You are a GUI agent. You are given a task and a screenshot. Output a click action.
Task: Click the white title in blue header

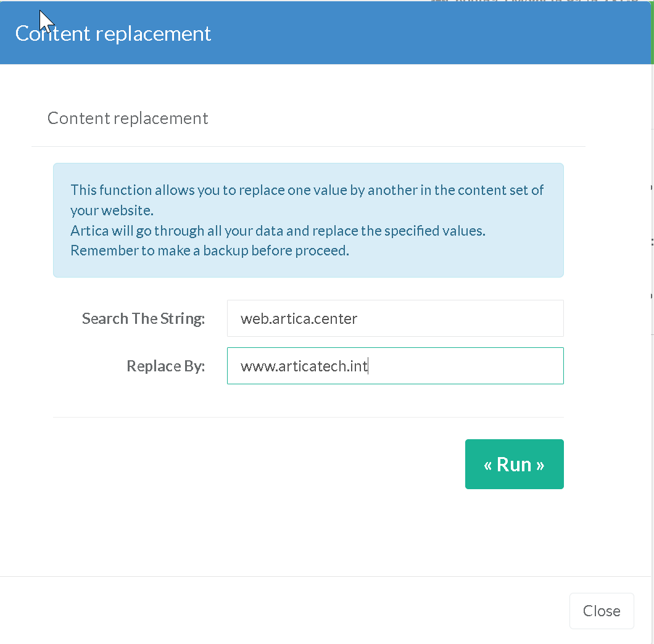point(113,33)
